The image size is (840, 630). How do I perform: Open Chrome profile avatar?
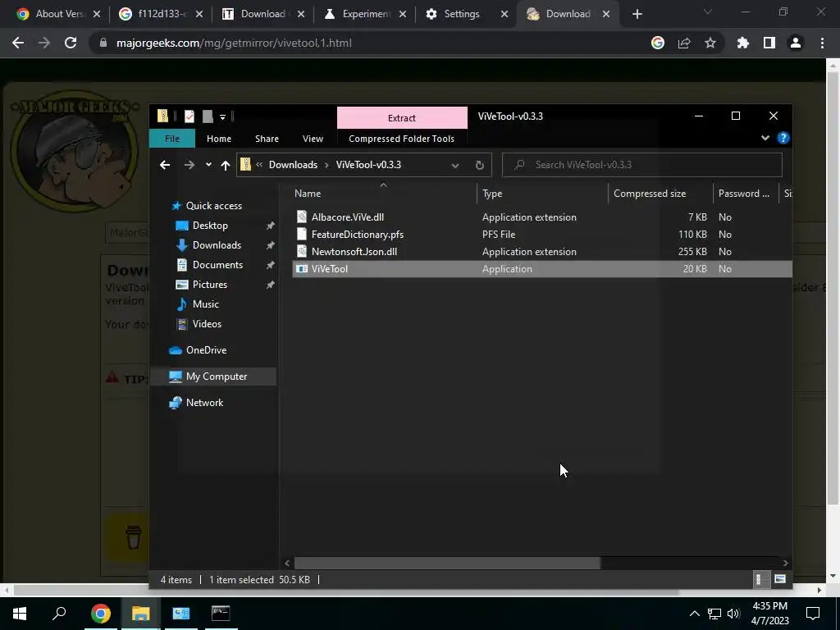click(795, 43)
